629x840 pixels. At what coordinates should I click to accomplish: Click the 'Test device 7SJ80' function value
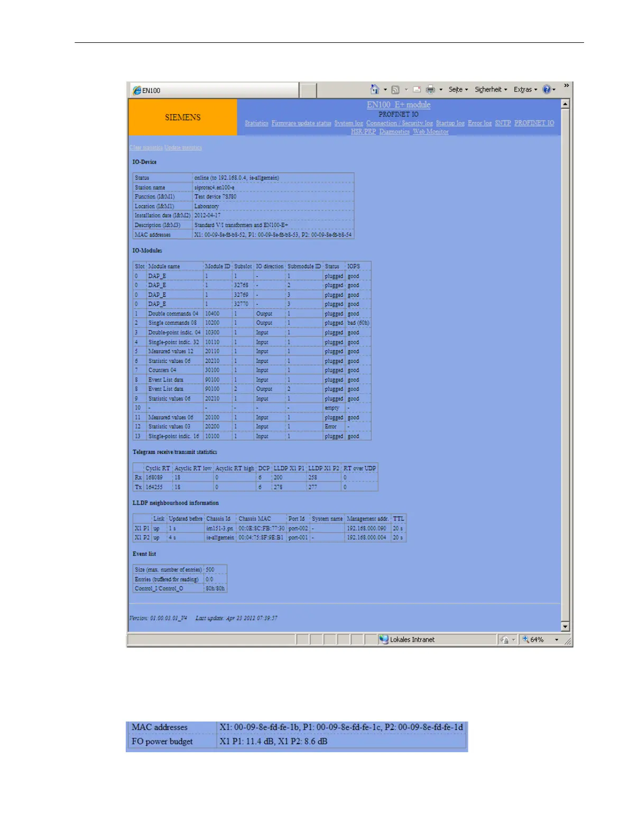215,196
